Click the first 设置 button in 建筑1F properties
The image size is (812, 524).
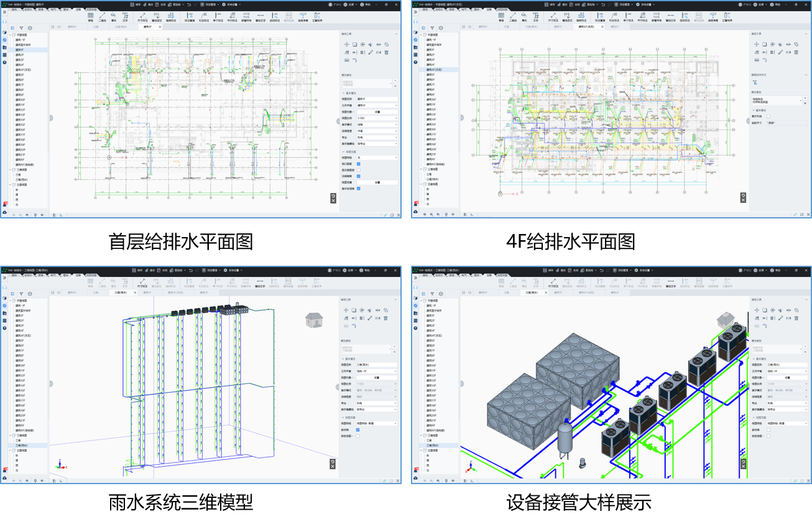(x=377, y=112)
